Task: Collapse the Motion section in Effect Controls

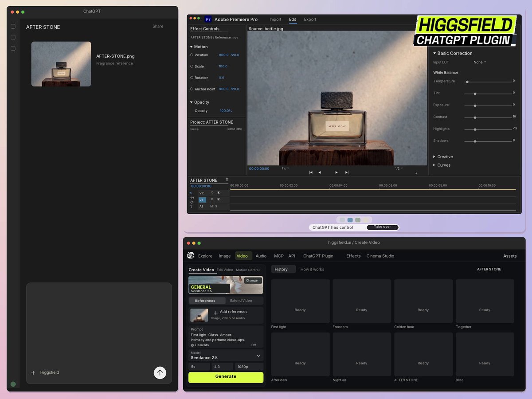Action: (x=192, y=47)
